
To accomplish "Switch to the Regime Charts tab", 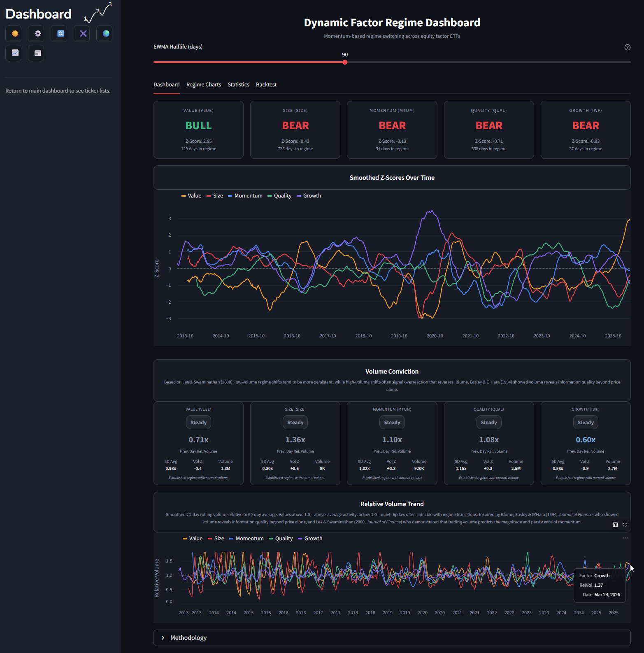I will click(204, 85).
